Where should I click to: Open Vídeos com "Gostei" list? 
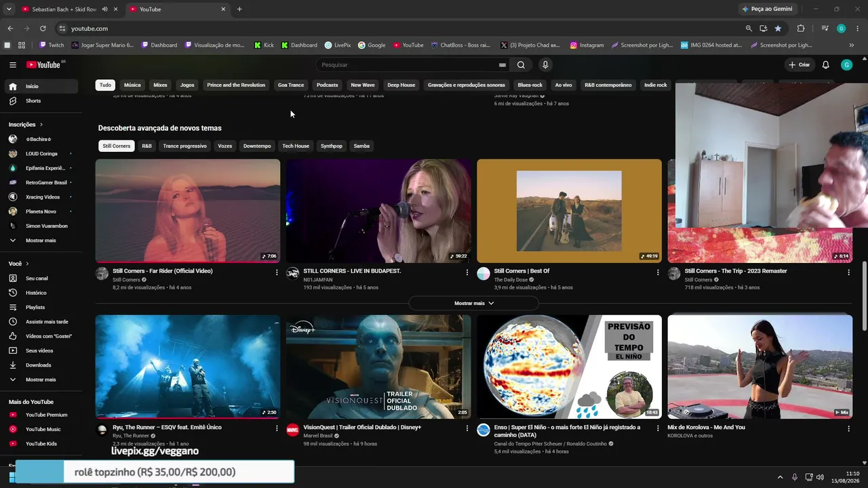point(39,336)
